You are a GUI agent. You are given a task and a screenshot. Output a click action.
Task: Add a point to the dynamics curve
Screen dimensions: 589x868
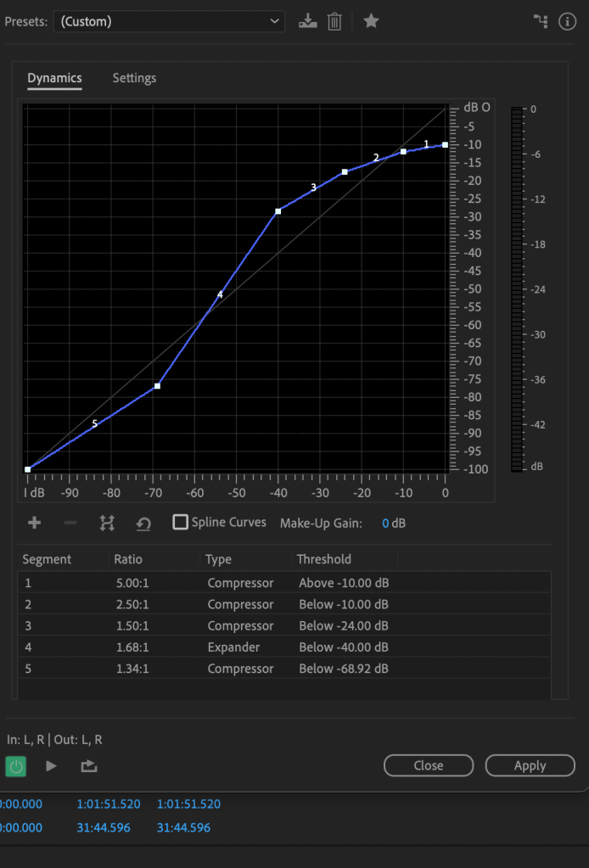[x=34, y=523]
